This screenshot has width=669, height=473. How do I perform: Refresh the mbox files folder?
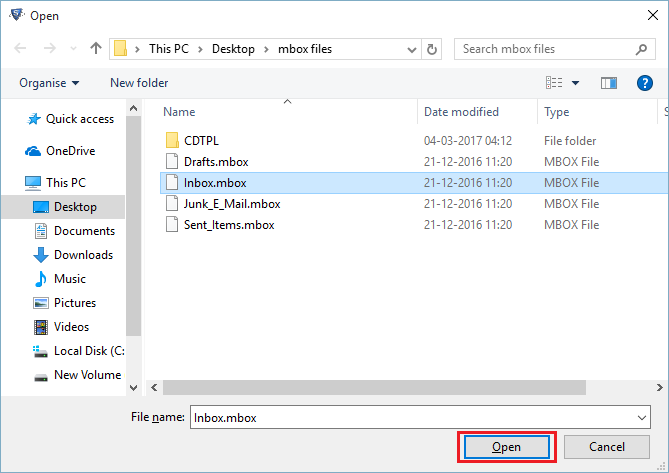coord(432,49)
